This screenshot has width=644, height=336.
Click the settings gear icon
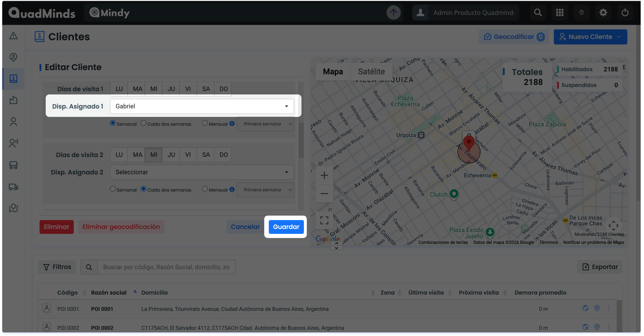[603, 13]
